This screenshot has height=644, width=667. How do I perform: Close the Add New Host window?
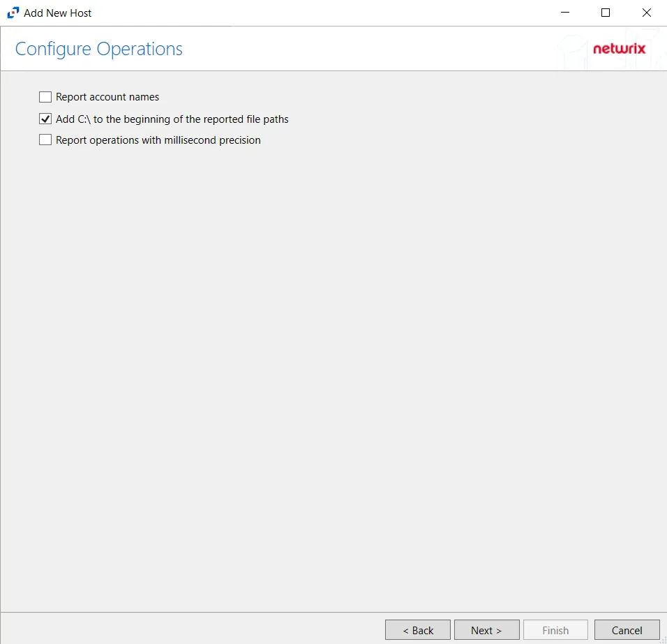coord(646,13)
